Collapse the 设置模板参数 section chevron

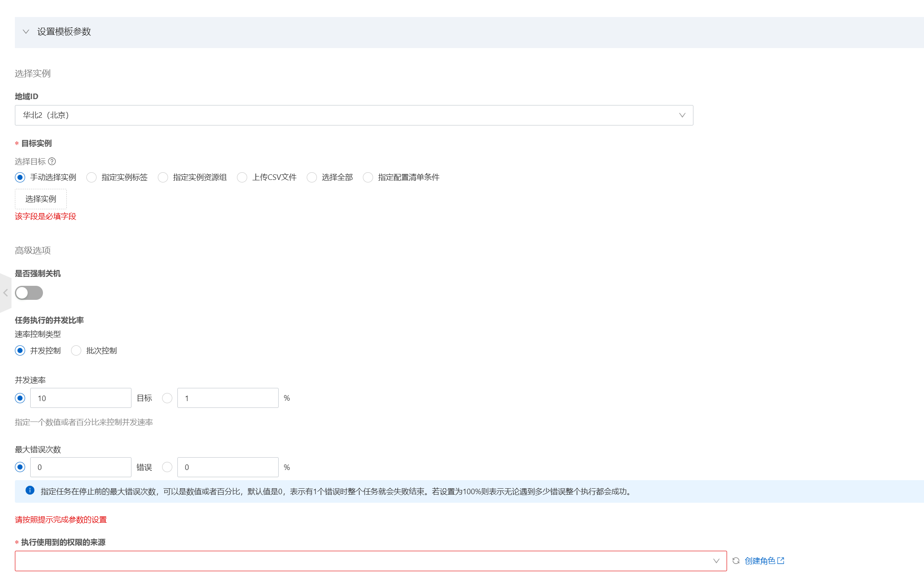(x=26, y=32)
